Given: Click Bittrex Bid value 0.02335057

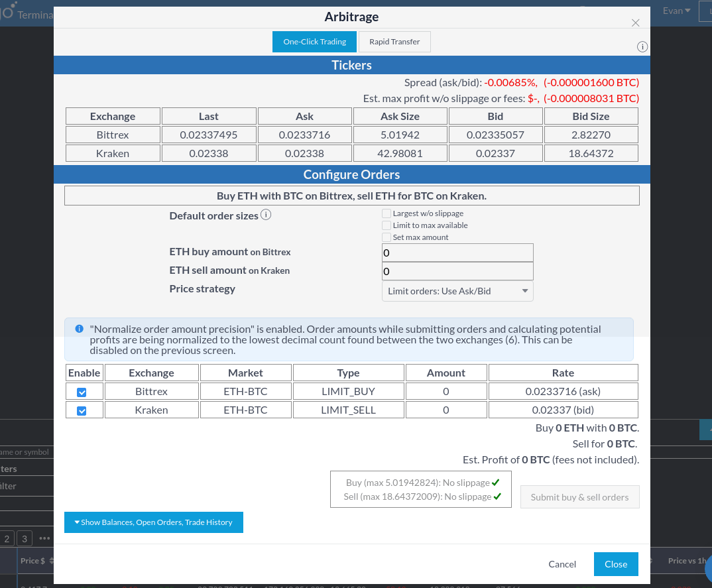Looking at the screenshot, I should coord(495,135).
